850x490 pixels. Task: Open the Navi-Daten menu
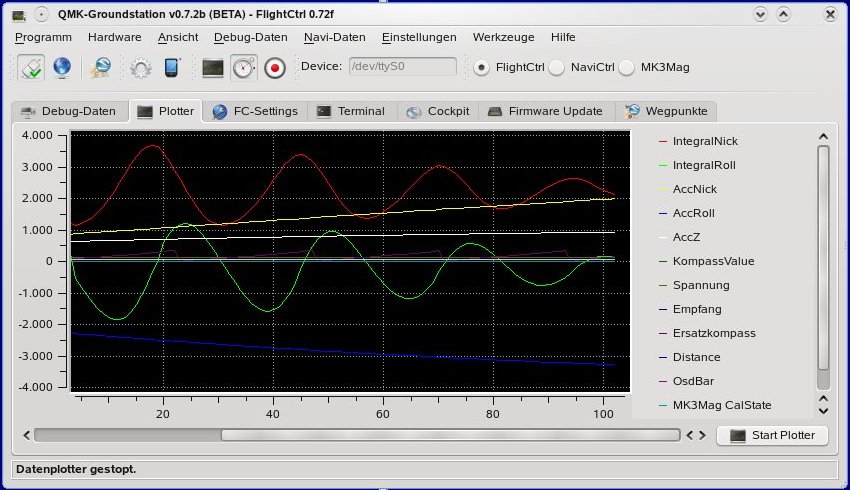334,37
